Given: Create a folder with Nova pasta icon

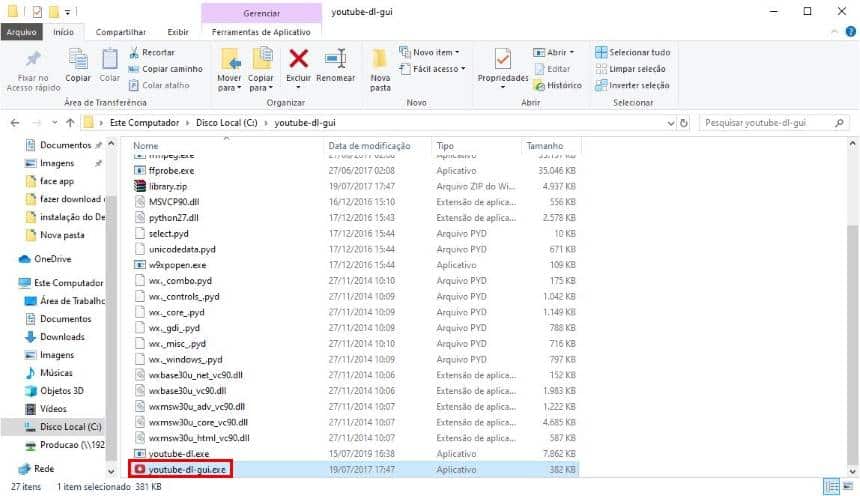Looking at the screenshot, I should (380, 59).
